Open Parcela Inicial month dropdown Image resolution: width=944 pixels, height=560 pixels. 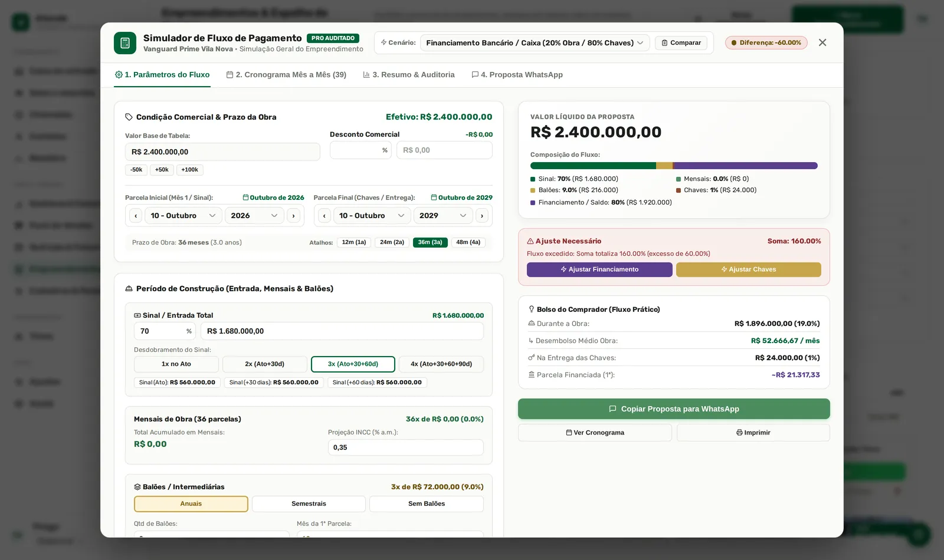183,216
